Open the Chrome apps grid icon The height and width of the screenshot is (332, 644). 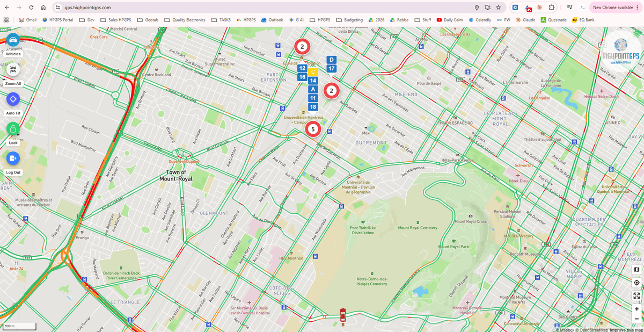[x=6, y=20]
